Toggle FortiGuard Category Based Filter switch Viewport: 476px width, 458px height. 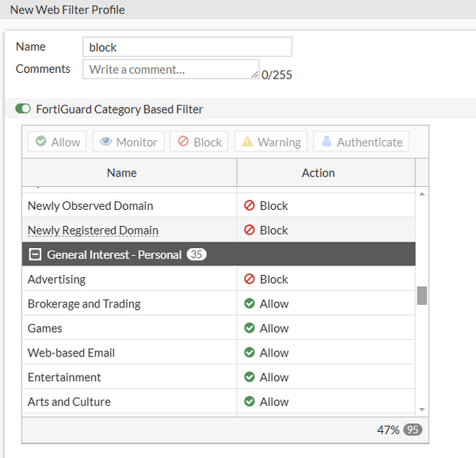23,109
